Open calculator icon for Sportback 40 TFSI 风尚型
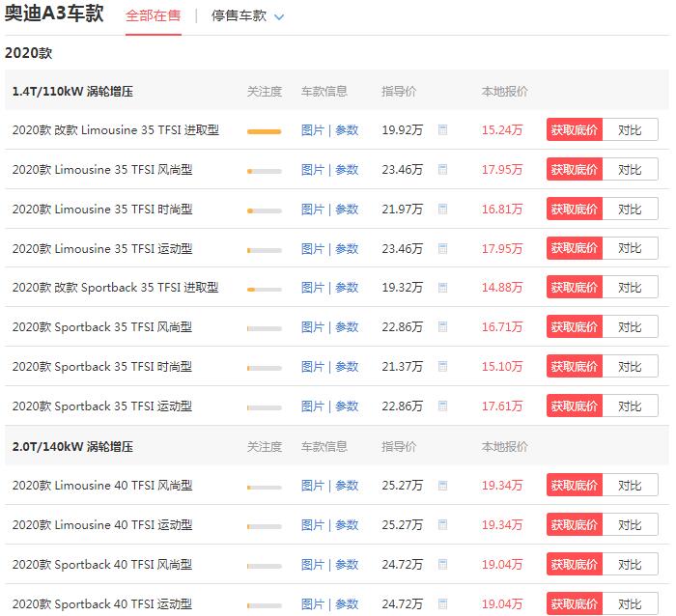Screen dimensions: 676x616 pos(442,564)
